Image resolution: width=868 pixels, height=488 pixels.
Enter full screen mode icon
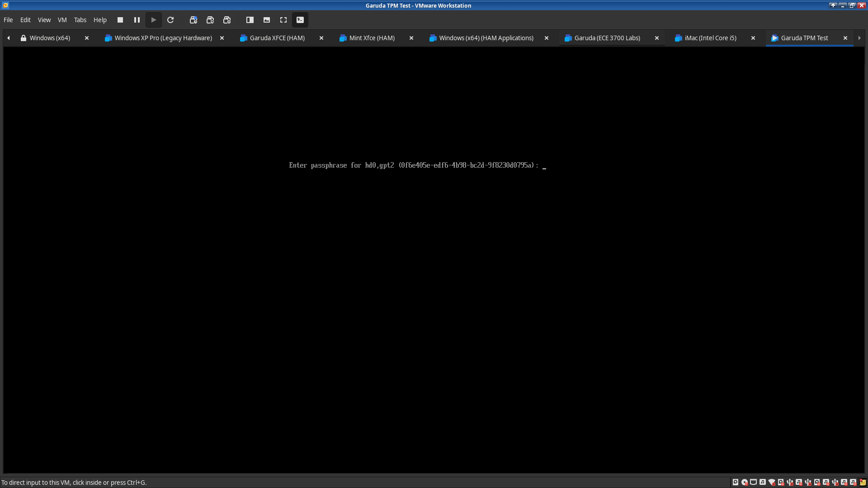coord(283,20)
